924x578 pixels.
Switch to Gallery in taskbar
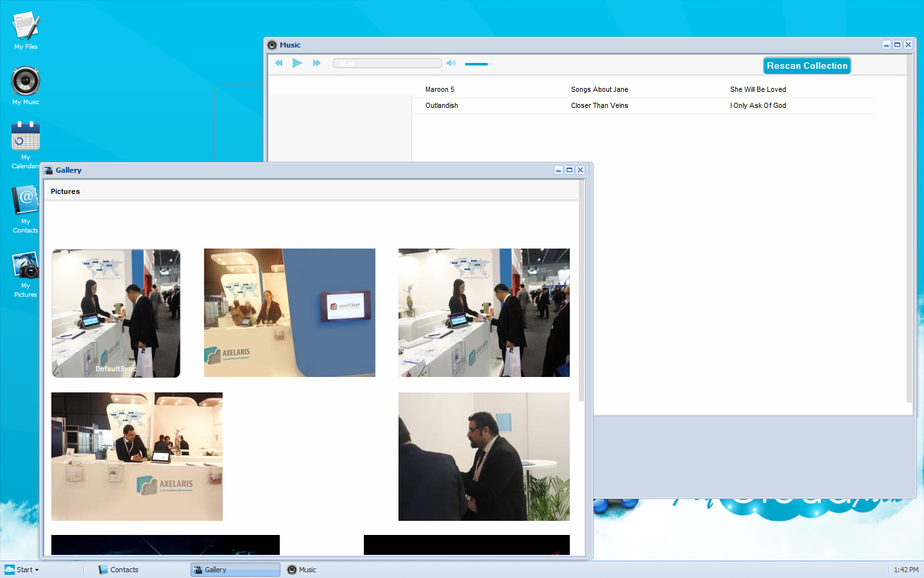pyautogui.click(x=235, y=570)
